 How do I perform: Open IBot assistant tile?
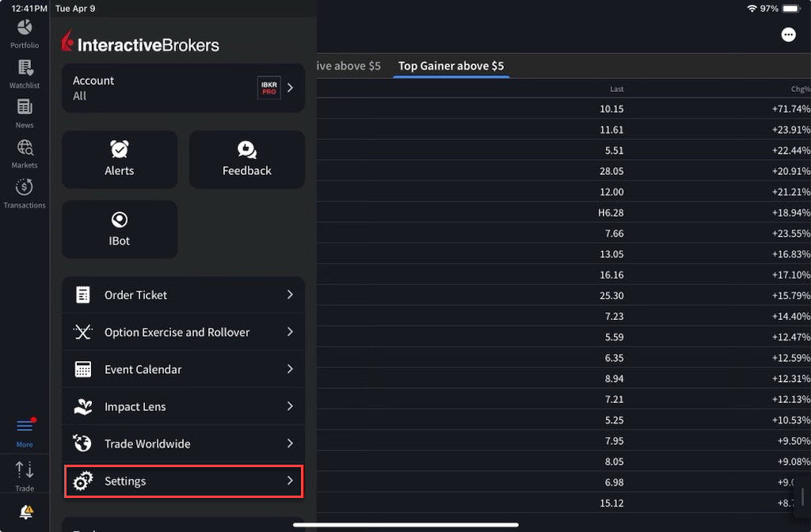[x=120, y=229]
